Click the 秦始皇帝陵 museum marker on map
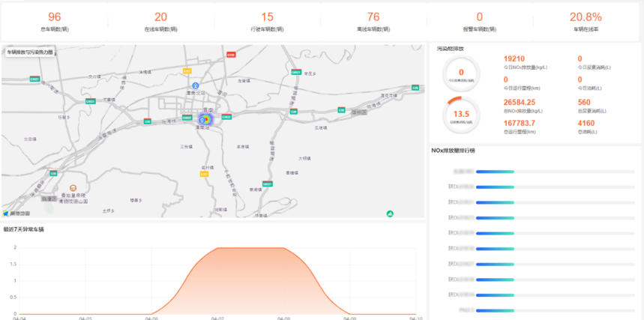This screenshot has width=644, height=320. pyautogui.click(x=73, y=187)
